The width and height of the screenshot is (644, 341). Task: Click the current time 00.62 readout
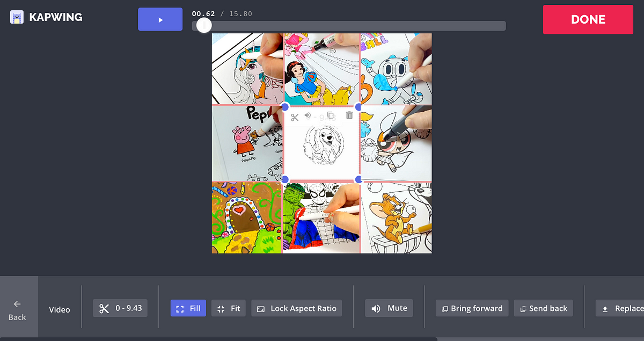pyautogui.click(x=203, y=13)
